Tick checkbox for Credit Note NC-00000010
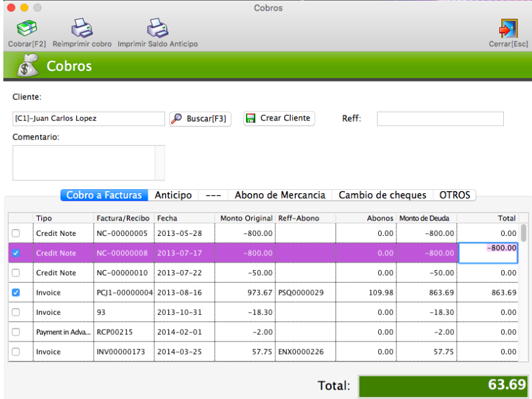The image size is (532, 399). (15, 273)
